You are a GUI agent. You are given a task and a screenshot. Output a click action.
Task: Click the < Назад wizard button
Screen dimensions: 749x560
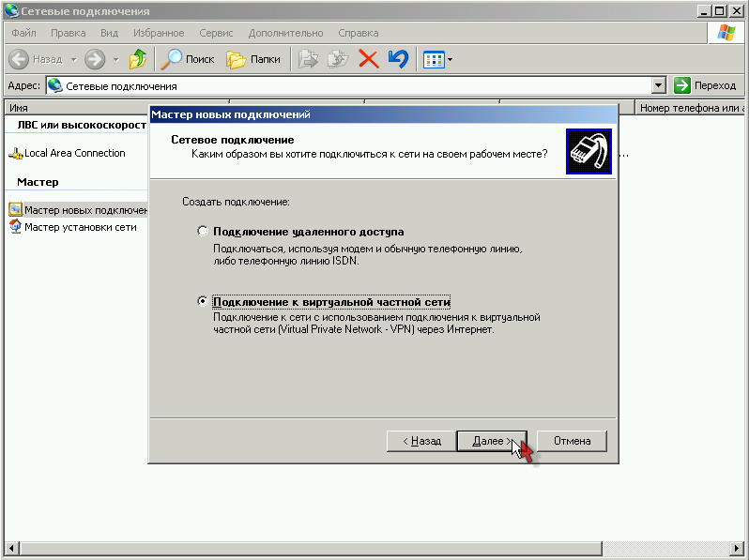click(421, 441)
